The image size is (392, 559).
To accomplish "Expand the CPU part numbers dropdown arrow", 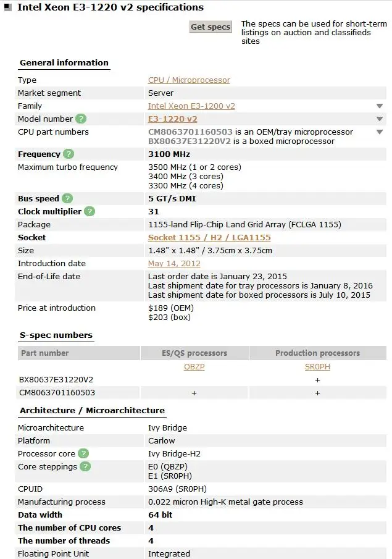I will click(380, 132).
